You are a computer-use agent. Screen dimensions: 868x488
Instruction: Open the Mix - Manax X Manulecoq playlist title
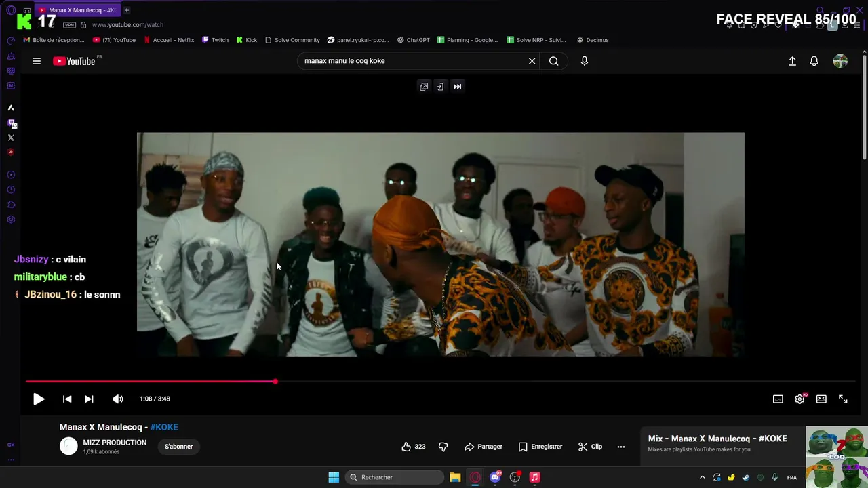[x=717, y=439]
